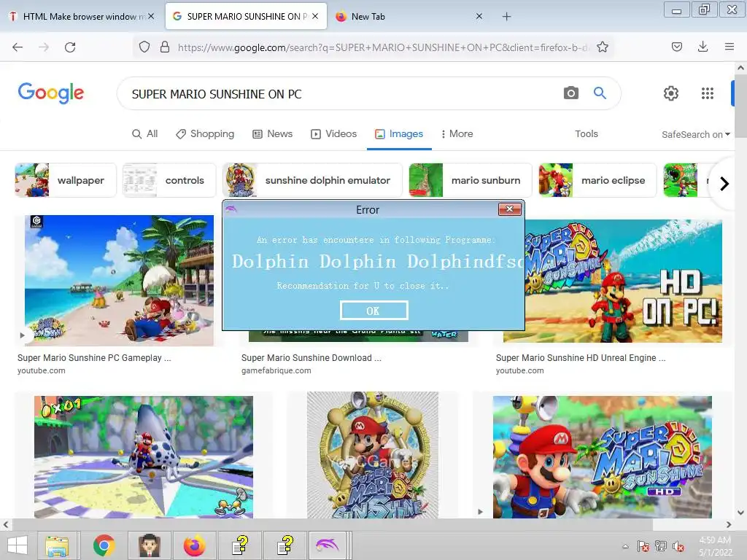Open the Firefox downloads arrow icon
Viewport: 747px width, 560px height.
pyautogui.click(x=703, y=47)
